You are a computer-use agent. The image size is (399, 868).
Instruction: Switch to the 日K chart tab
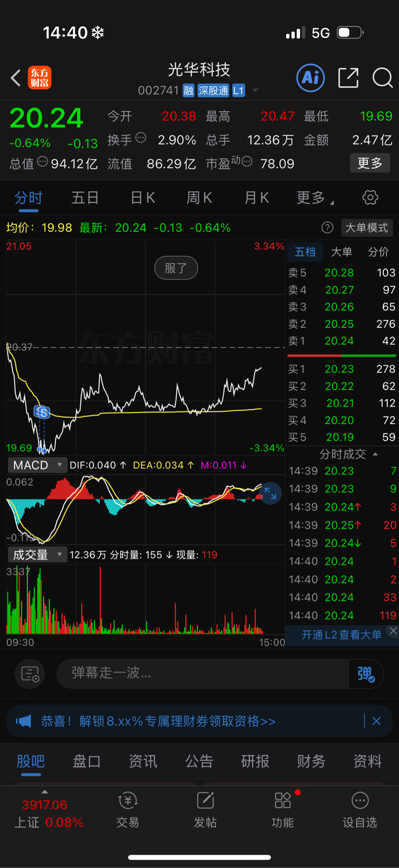(142, 198)
